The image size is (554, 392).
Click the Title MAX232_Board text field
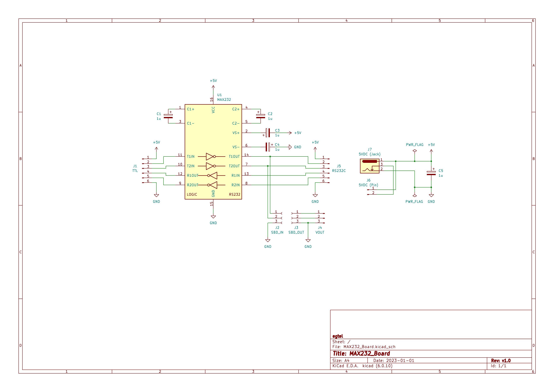click(361, 353)
